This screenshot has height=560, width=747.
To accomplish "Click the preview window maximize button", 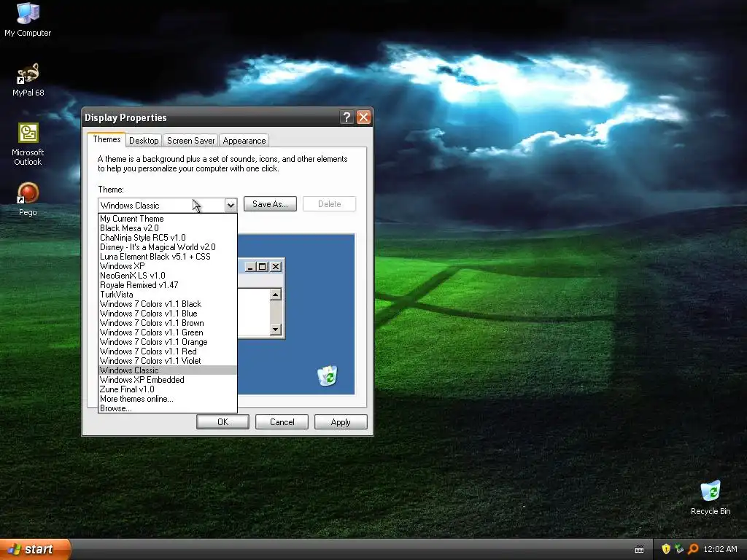I will tap(263, 267).
